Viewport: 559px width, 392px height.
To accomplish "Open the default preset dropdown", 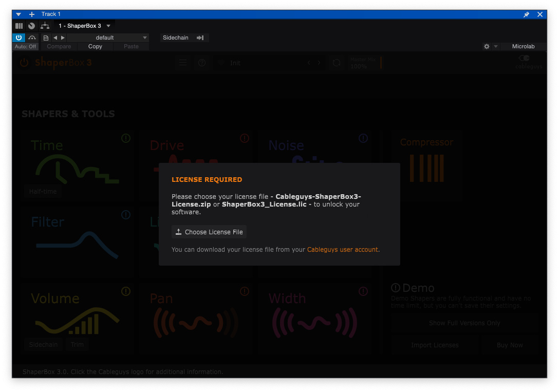I will coord(108,38).
